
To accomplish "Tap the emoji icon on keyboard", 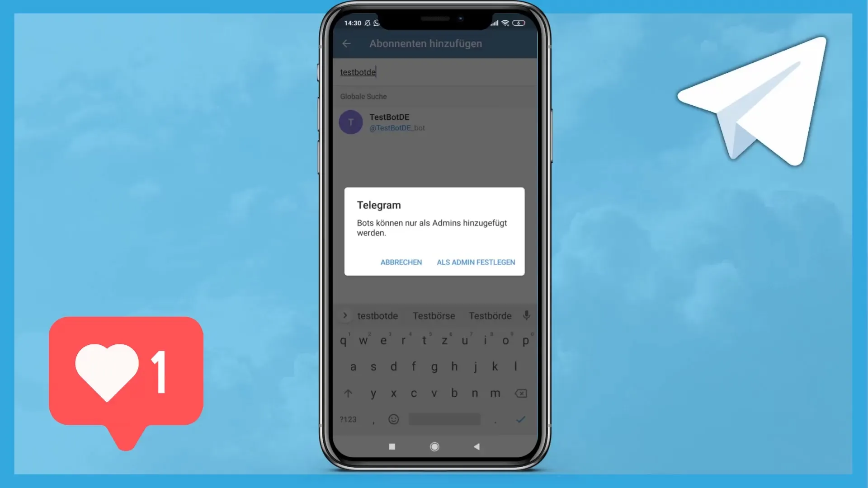I will 393,419.
